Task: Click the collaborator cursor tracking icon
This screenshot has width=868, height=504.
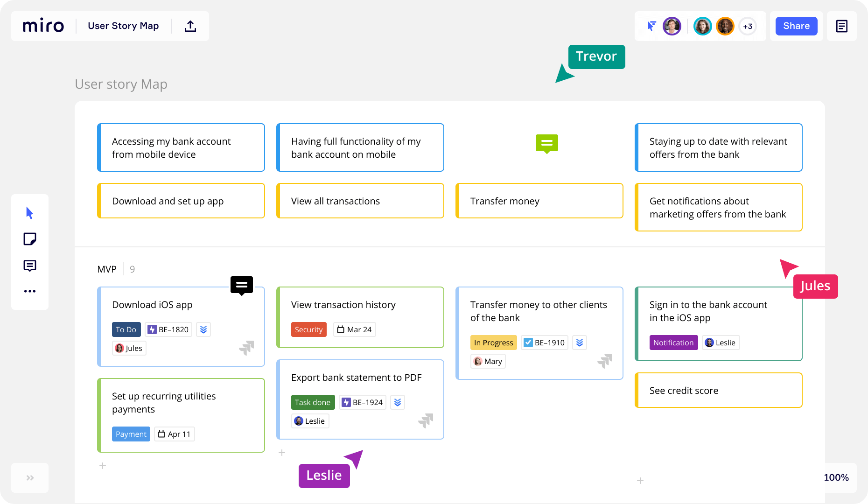Action: (x=651, y=26)
